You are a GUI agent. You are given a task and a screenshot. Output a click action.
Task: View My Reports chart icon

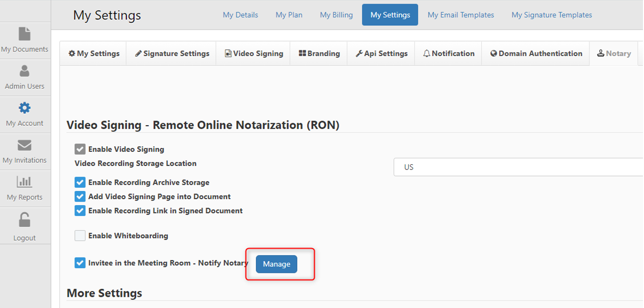[x=24, y=182]
